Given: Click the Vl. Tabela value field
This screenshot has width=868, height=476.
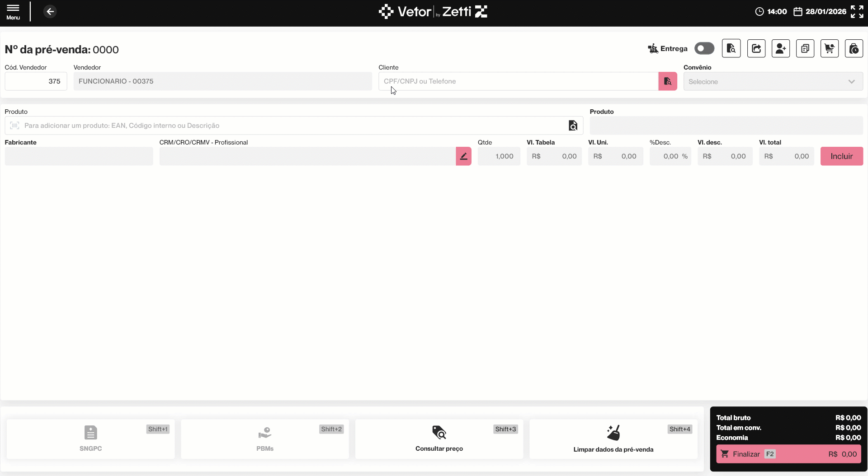Looking at the screenshot, I should [554, 156].
